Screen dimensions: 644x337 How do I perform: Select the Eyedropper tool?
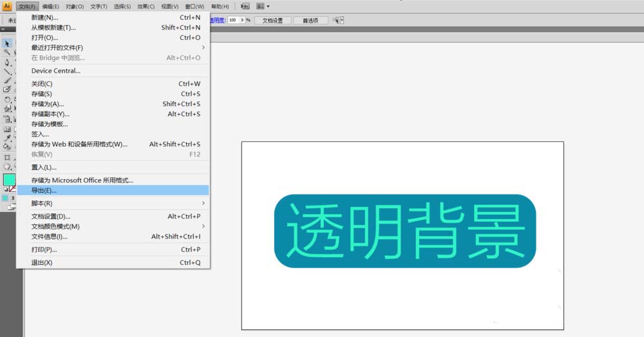(x=7, y=138)
